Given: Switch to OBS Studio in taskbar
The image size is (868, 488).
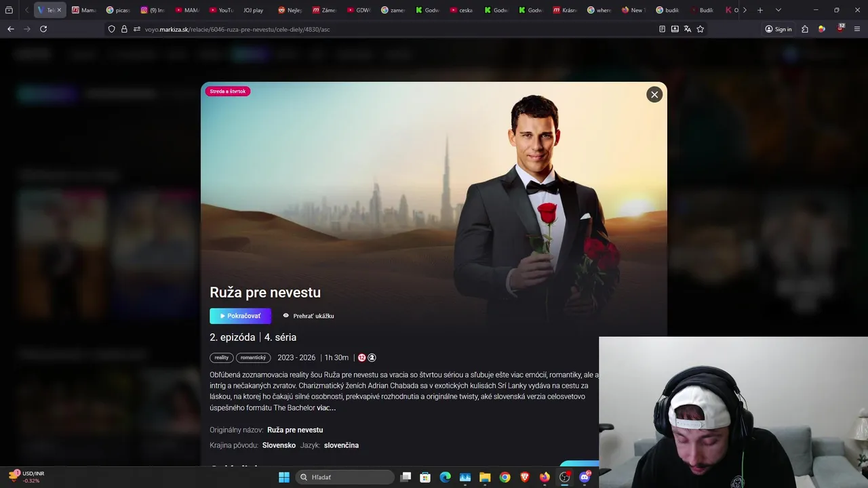Looking at the screenshot, I should tap(564, 477).
